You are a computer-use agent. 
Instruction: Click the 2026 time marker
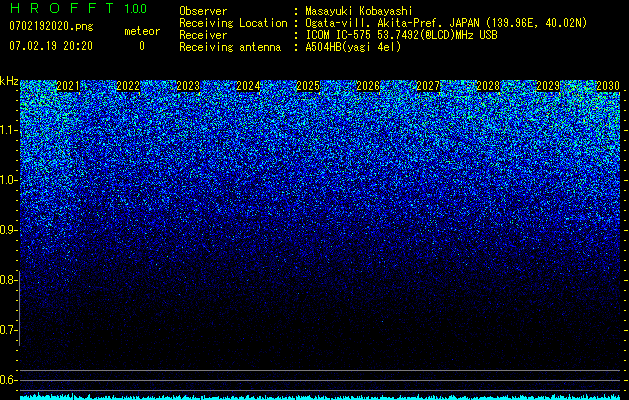click(368, 86)
